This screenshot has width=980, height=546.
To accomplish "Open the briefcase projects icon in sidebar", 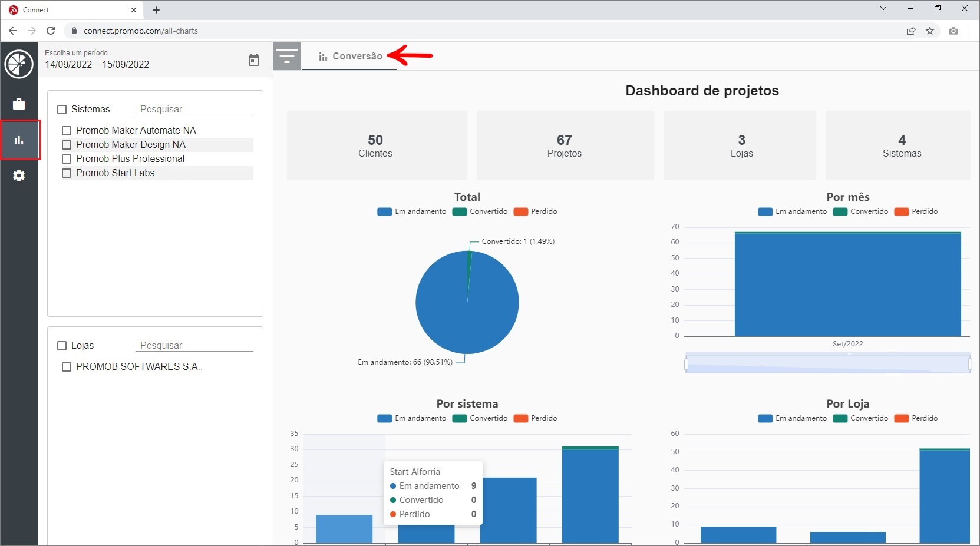I will coord(19,104).
